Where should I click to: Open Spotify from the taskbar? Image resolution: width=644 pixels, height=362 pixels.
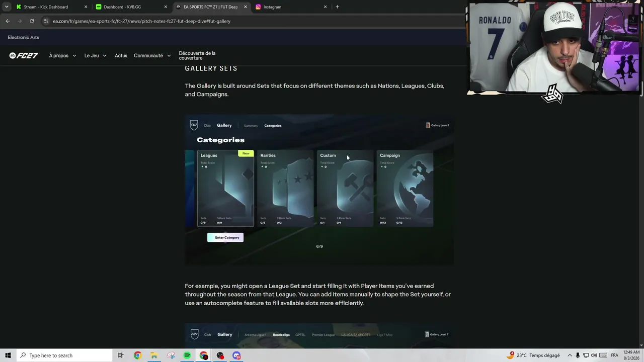tap(187, 355)
